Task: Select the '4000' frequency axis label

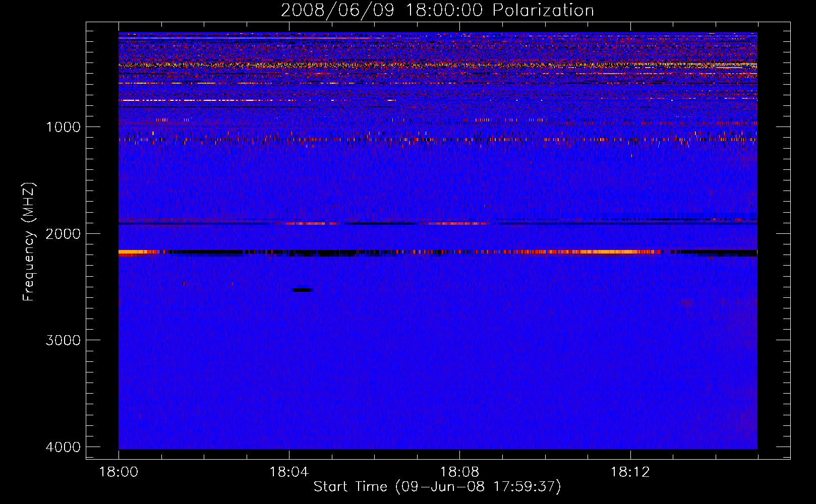Action: pos(63,447)
